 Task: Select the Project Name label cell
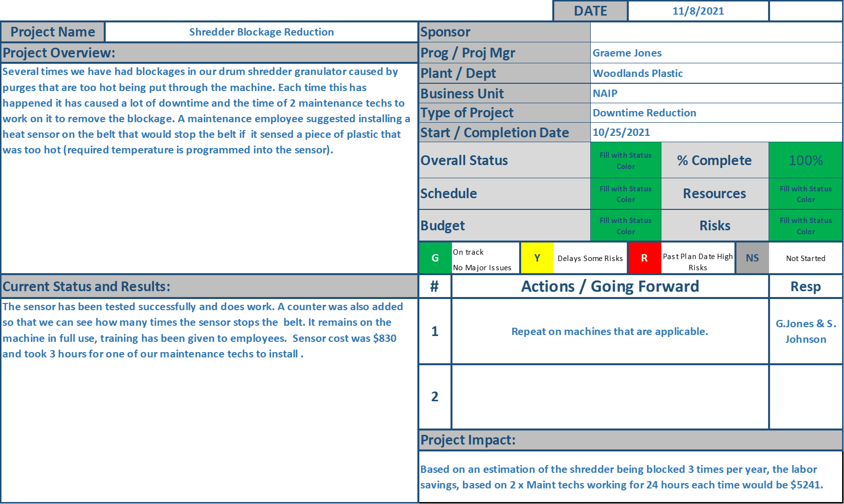click(53, 32)
